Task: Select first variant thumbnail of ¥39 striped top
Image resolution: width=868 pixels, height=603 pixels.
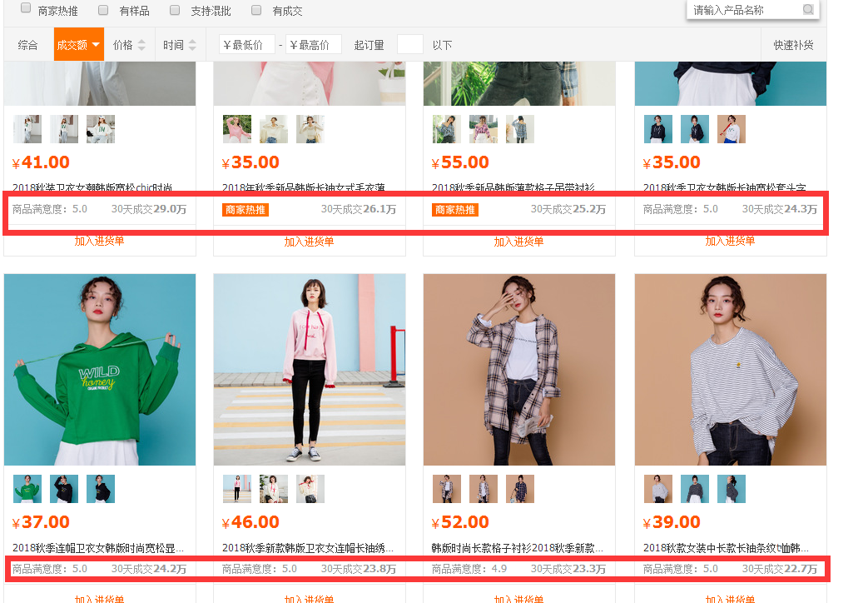Action: (658, 489)
